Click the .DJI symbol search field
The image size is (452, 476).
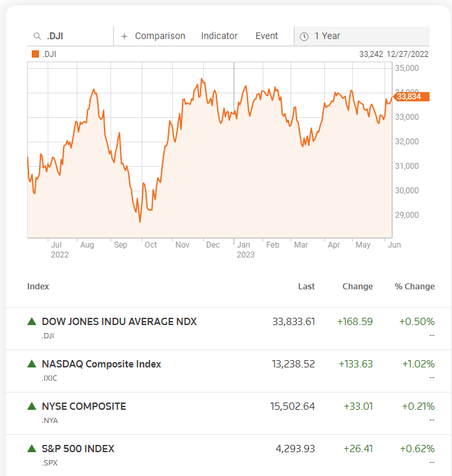pyautogui.click(x=70, y=36)
